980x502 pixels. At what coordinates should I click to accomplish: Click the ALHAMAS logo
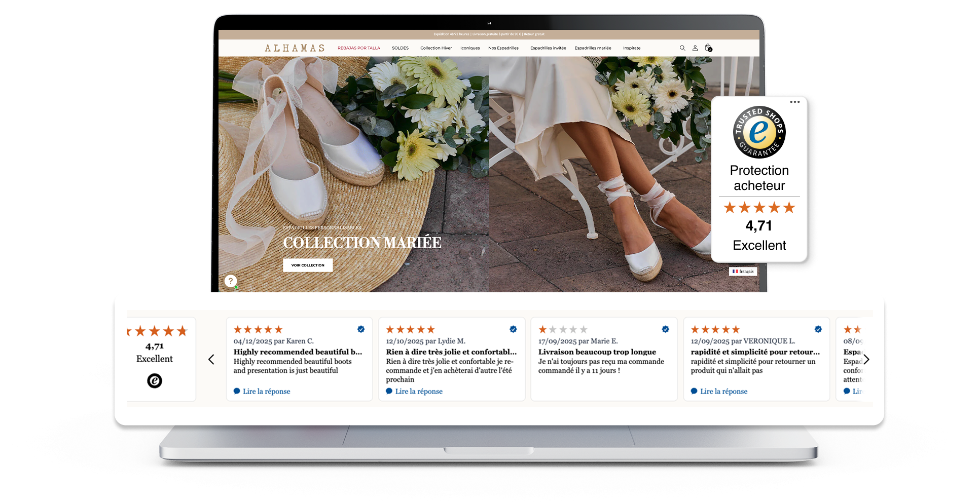click(x=295, y=48)
